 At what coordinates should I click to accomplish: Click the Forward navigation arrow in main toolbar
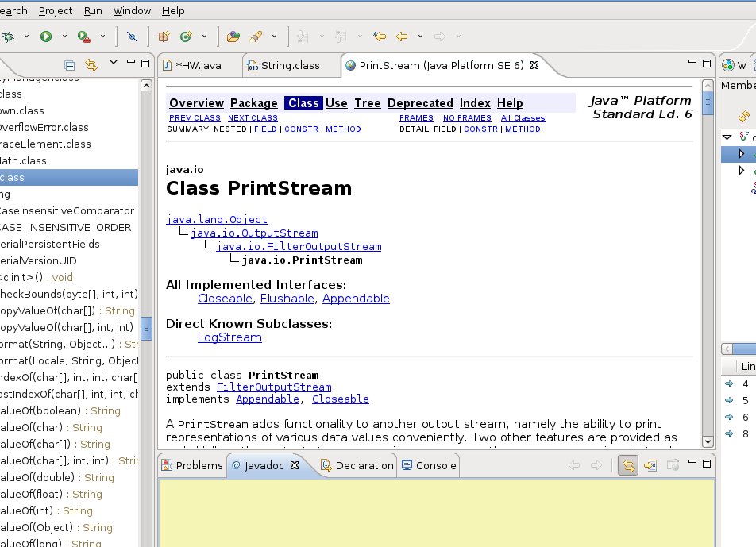point(440,37)
